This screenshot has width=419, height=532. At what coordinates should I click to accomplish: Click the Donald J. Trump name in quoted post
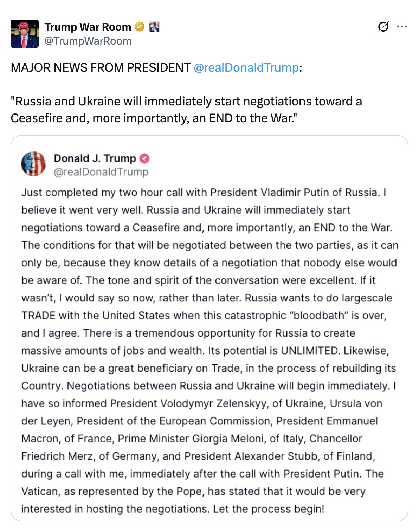tap(95, 158)
